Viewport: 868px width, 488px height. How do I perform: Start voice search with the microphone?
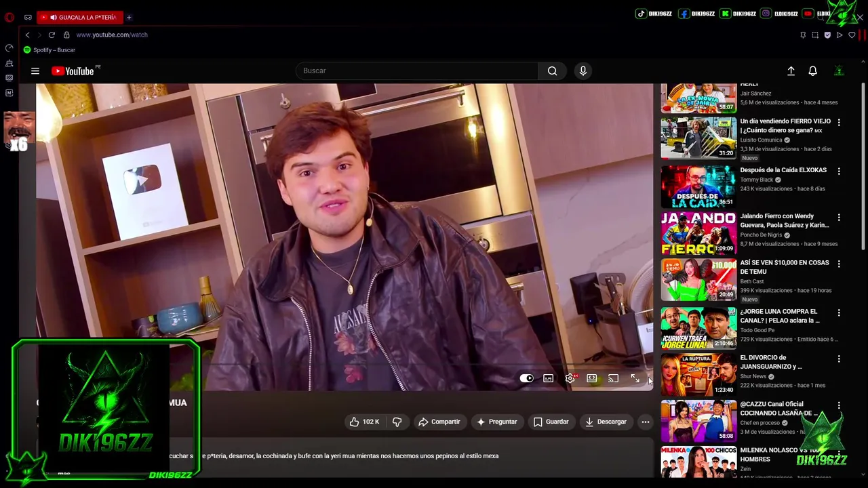pos(583,70)
